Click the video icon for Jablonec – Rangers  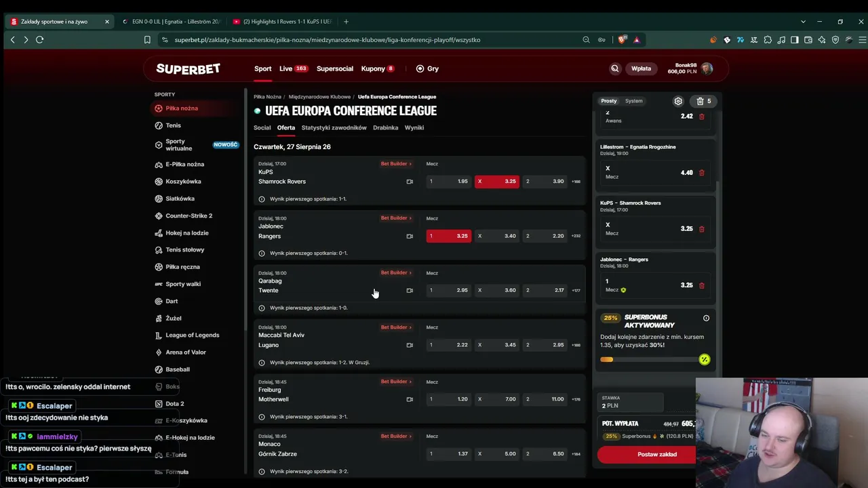click(x=410, y=236)
